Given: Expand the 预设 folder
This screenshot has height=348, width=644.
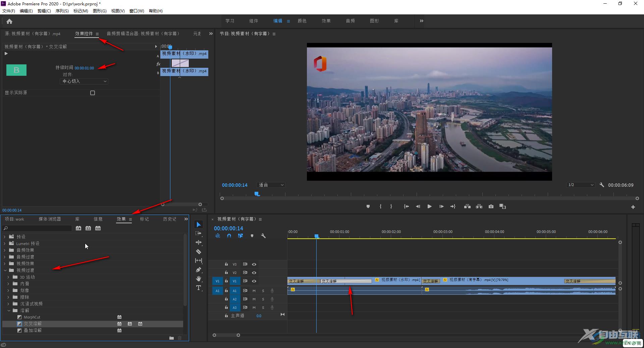Looking at the screenshot, I should point(5,237).
